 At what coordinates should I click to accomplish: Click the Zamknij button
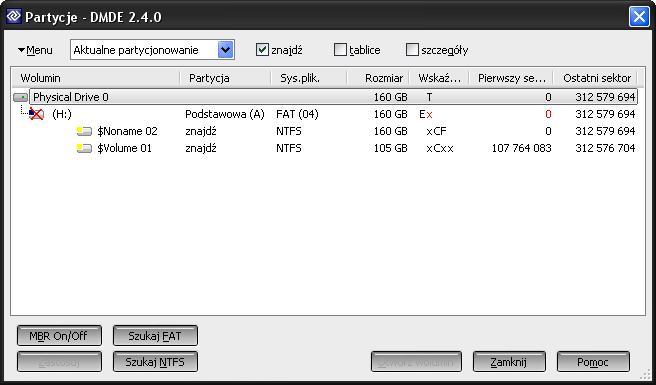[509, 362]
